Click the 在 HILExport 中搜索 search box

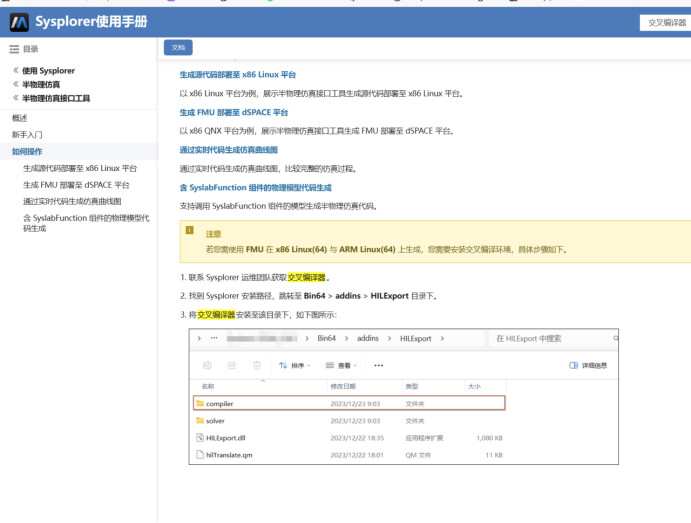pyautogui.click(x=553, y=338)
